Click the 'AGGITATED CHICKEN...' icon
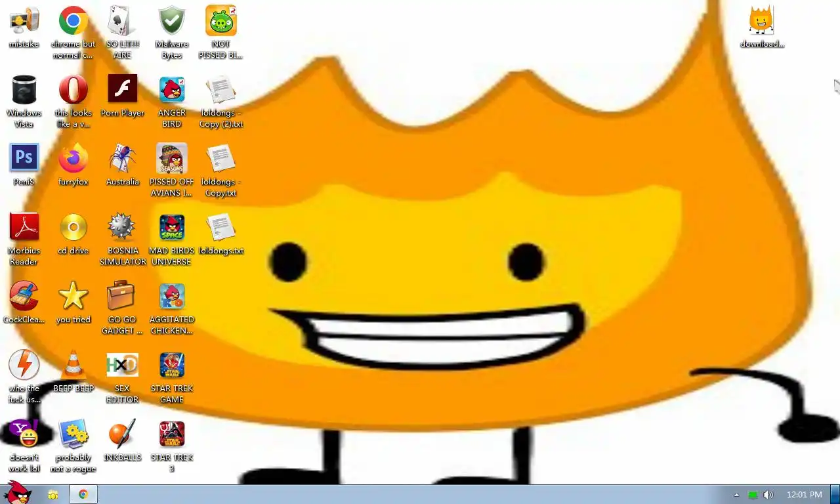The height and width of the screenshot is (504, 840). (x=172, y=308)
